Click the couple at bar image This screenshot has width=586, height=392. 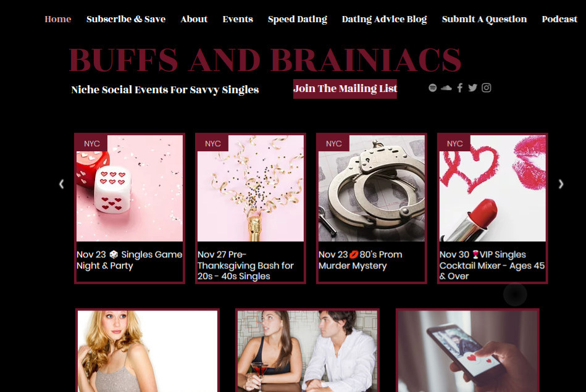coord(307,351)
